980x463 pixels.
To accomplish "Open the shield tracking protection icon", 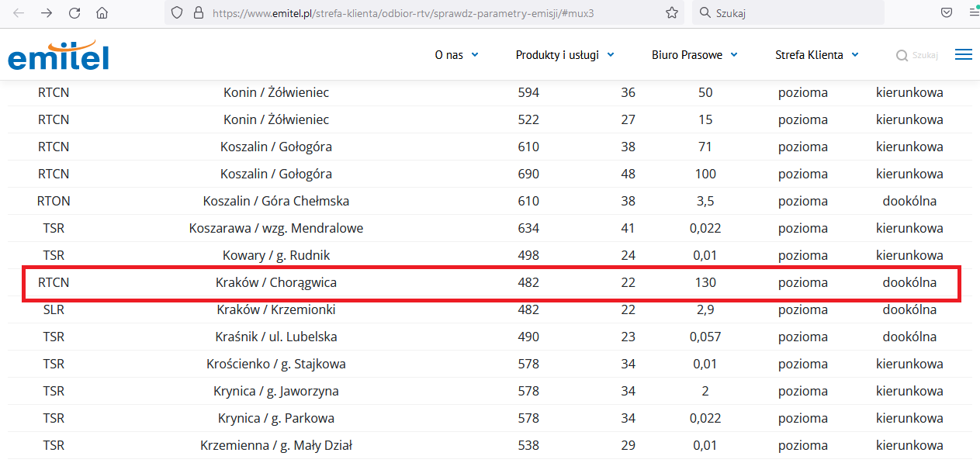I will pyautogui.click(x=177, y=12).
